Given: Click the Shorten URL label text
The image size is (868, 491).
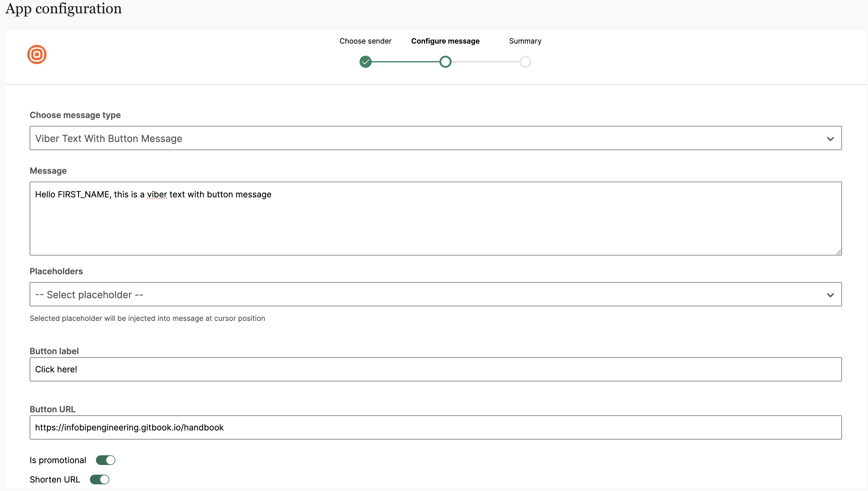Looking at the screenshot, I should 55,479.
